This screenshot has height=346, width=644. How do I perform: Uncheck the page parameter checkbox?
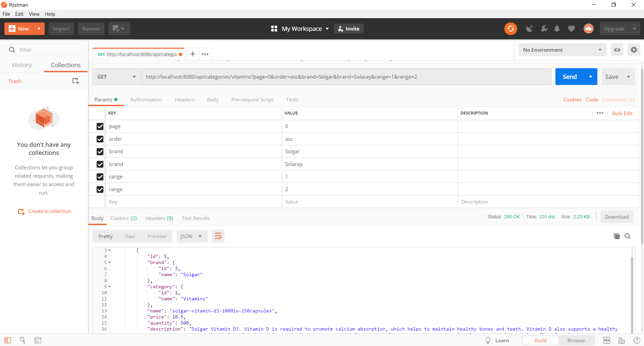coord(100,126)
